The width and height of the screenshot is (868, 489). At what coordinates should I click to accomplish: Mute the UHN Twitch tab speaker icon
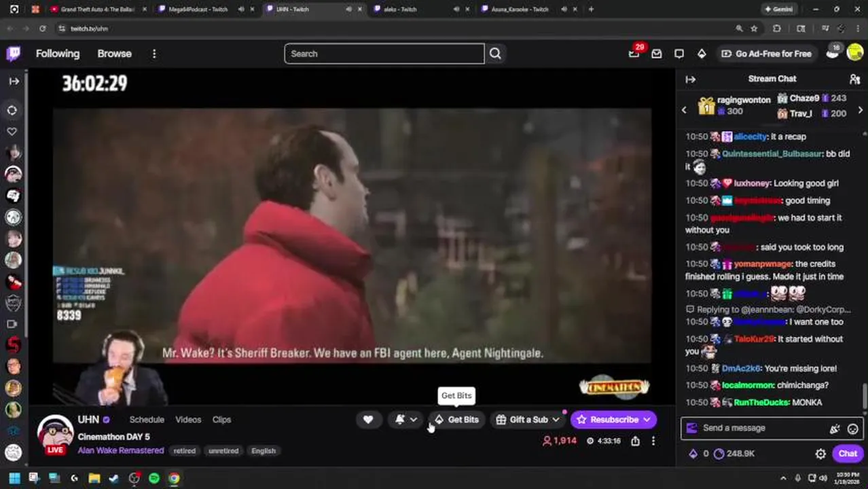348,10
